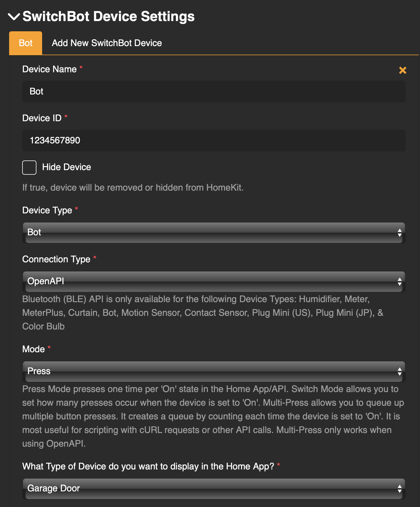Remove the Bot device with orange X

(x=402, y=70)
